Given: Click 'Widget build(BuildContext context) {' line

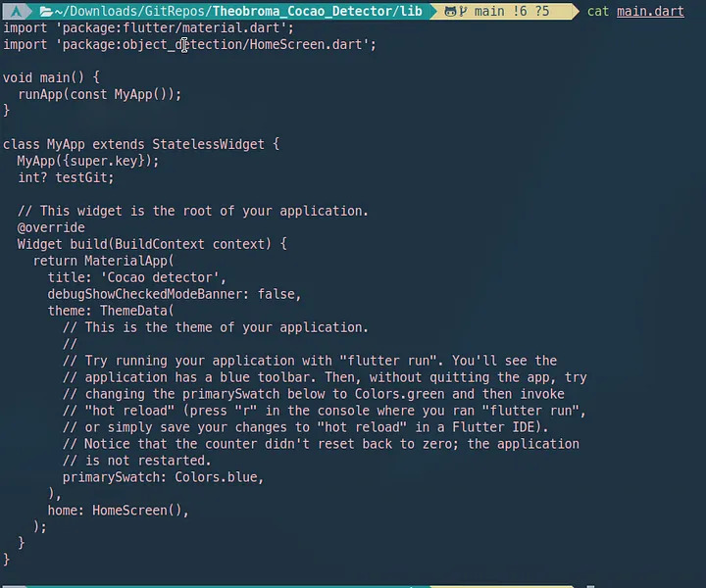Looking at the screenshot, I should [152, 244].
